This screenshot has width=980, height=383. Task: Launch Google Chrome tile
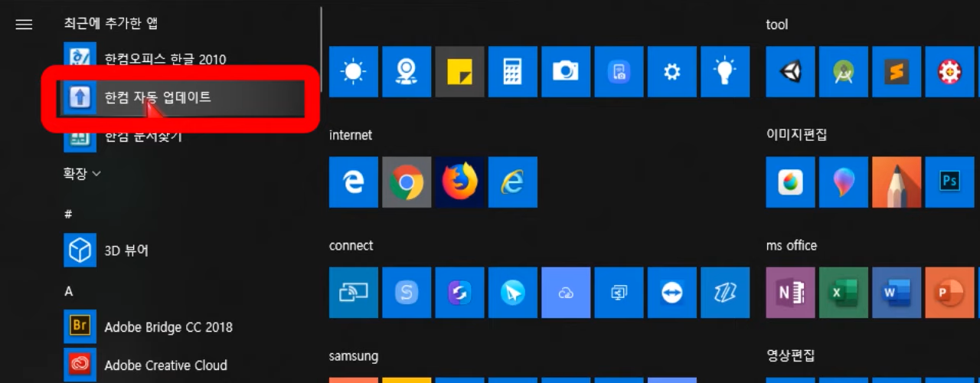407,182
